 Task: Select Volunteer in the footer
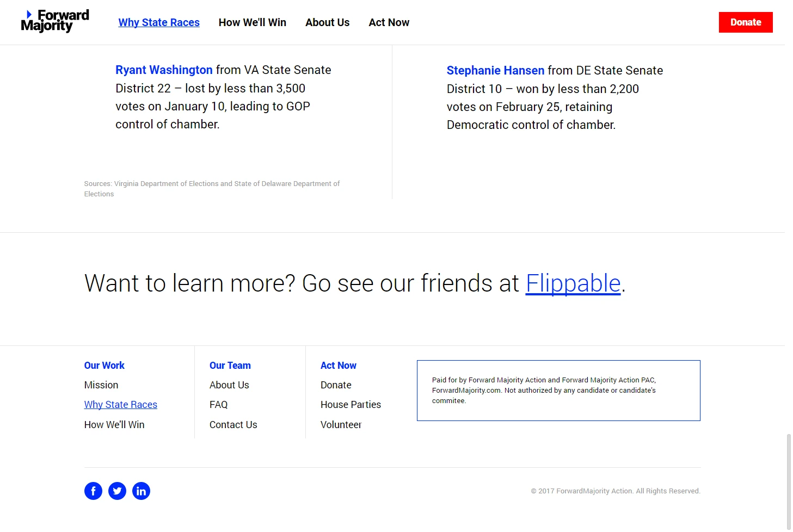point(341,425)
